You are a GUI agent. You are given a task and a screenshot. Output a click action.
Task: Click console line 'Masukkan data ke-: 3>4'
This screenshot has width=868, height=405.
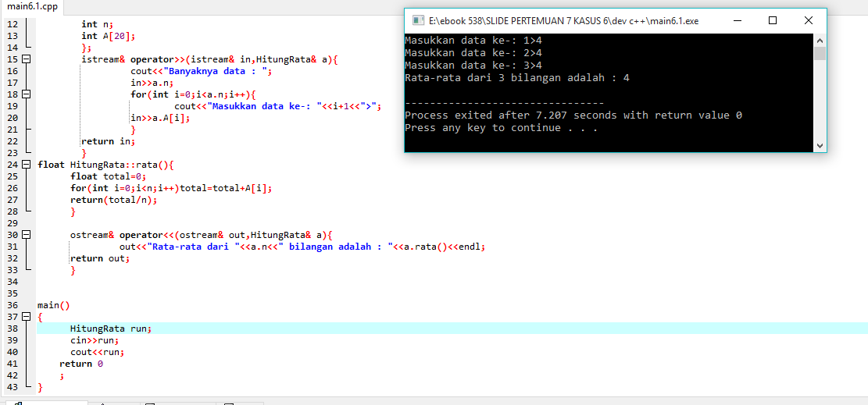click(473, 66)
